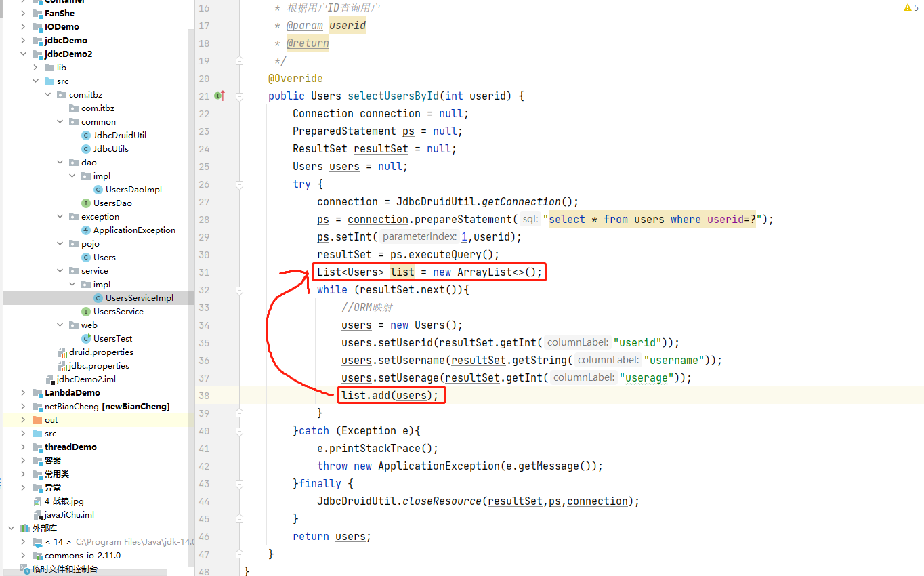Expand the jdbcDemo module node

coord(23,41)
